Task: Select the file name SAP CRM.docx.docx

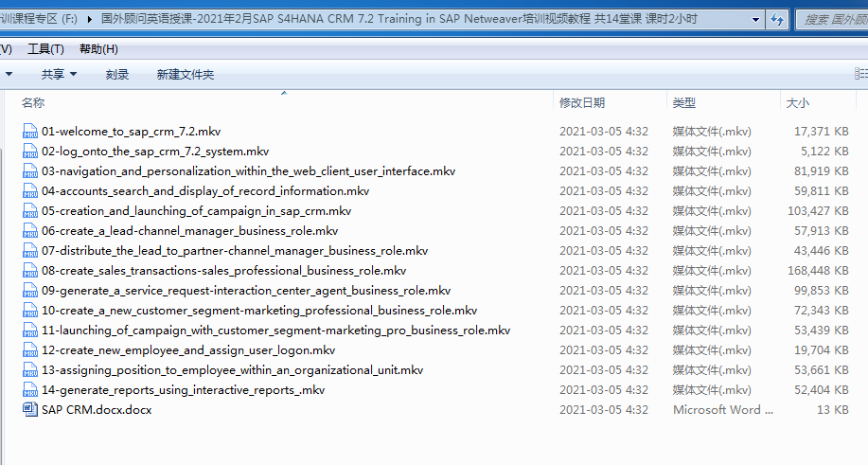Action: (x=97, y=410)
